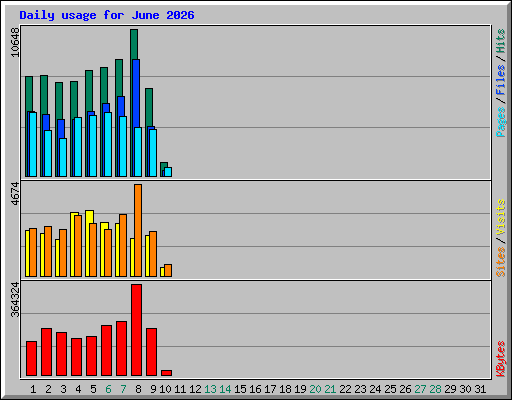Click green weekend day label 6
512x400 pixels.
coord(108,389)
